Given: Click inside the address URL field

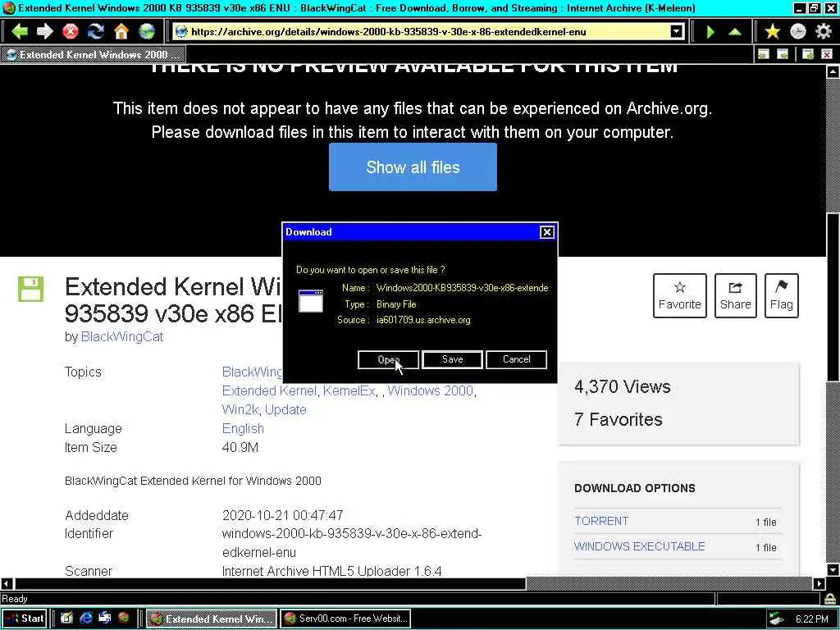Looking at the screenshot, I should click(428, 32).
